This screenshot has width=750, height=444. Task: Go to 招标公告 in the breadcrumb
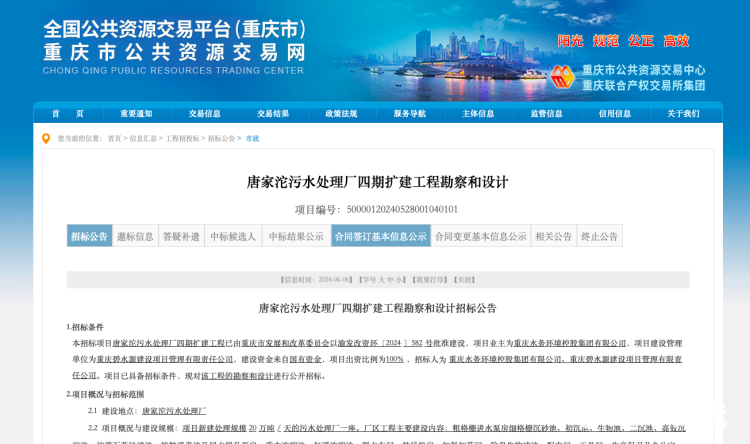click(221, 139)
